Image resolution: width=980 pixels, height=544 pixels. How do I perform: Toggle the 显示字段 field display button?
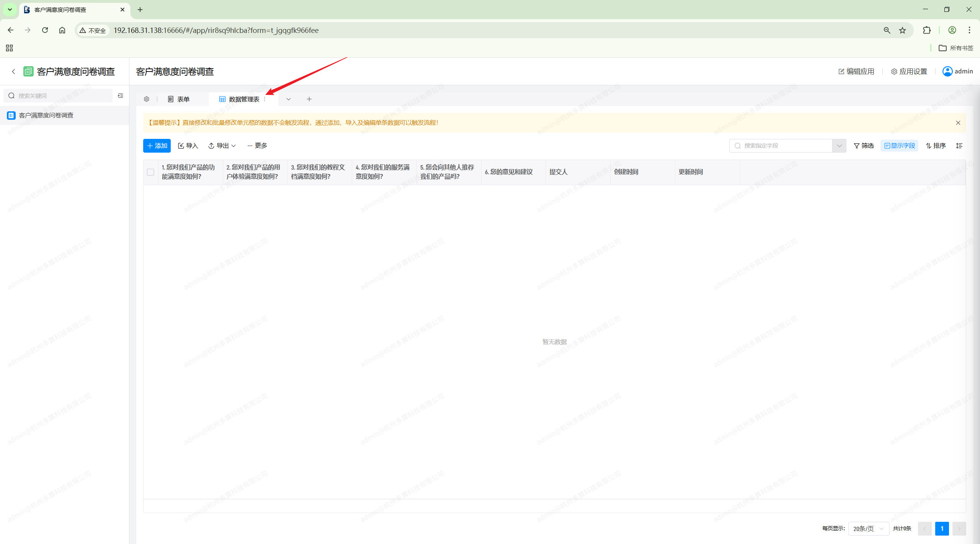click(x=900, y=146)
